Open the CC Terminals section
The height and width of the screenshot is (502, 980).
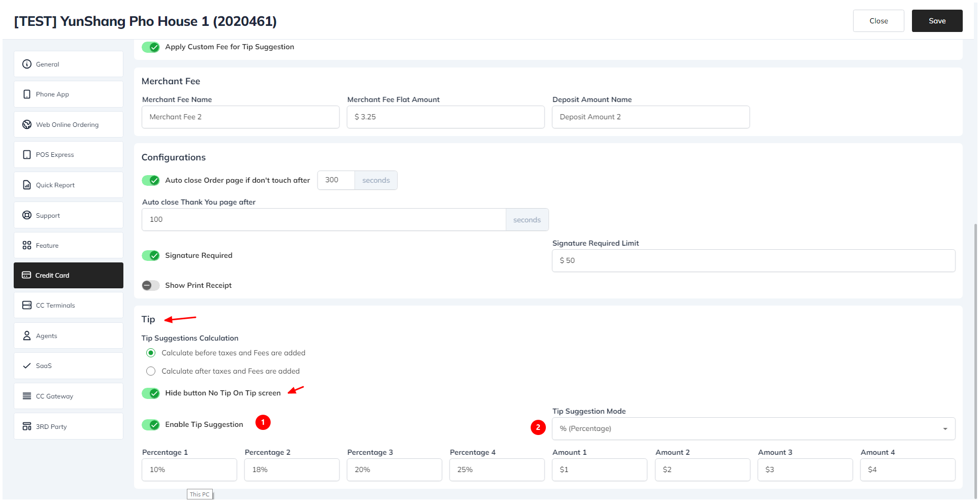(69, 306)
